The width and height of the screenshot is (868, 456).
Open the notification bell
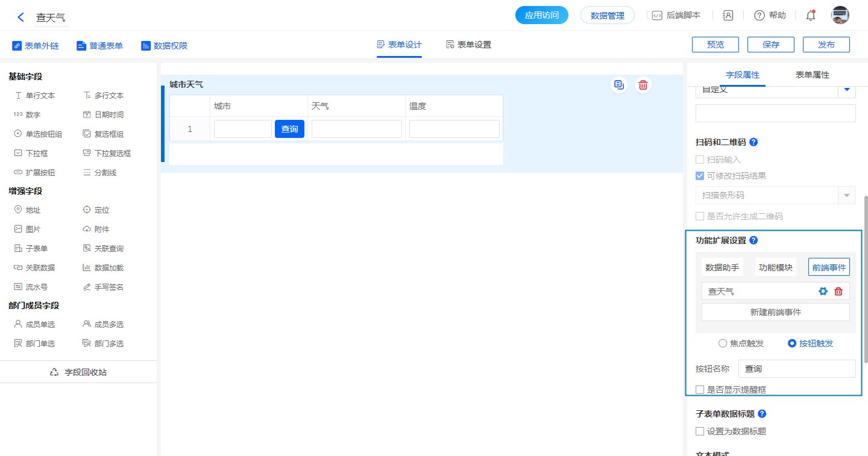(811, 16)
